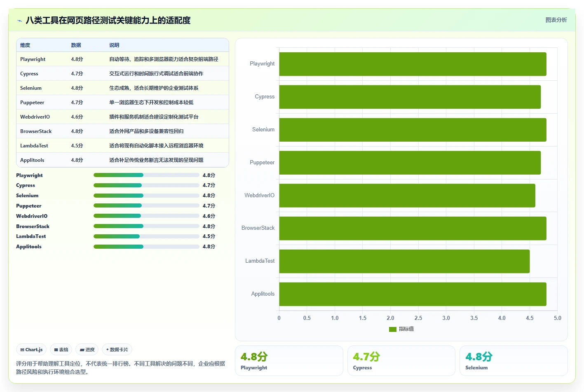The image size is (584, 392).
Task: Click the Applitools bar in the chart
Action: (413, 294)
